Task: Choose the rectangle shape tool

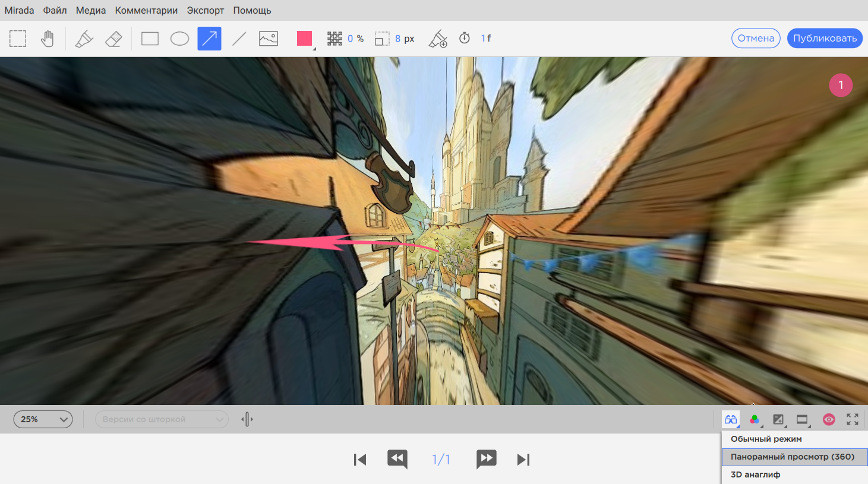Action: coord(150,39)
